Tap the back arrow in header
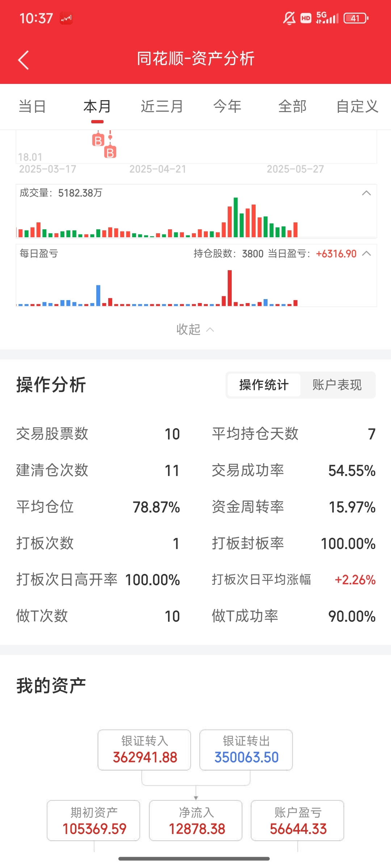This screenshot has width=391, height=868. pos(24,60)
